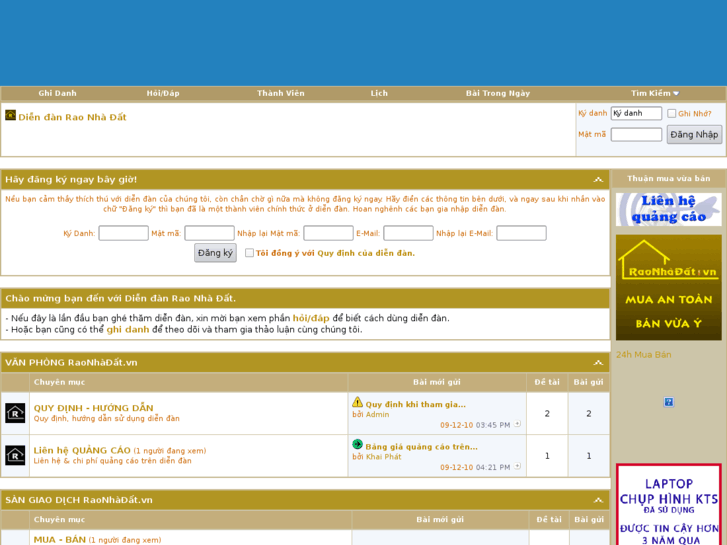This screenshot has height=545, width=727.
Task: Click the home icon beside Diễn đàn Rao Nhà Đất
Action: [10, 115]
